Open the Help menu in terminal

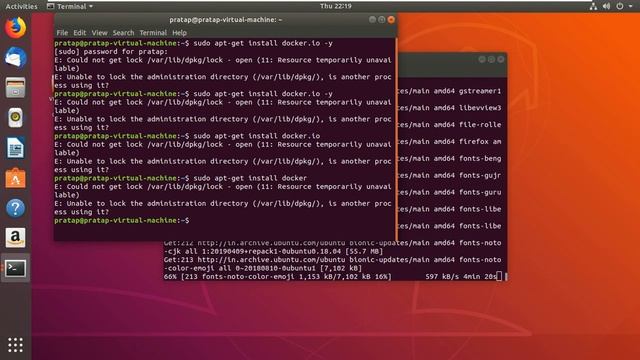tap(179, 33)
